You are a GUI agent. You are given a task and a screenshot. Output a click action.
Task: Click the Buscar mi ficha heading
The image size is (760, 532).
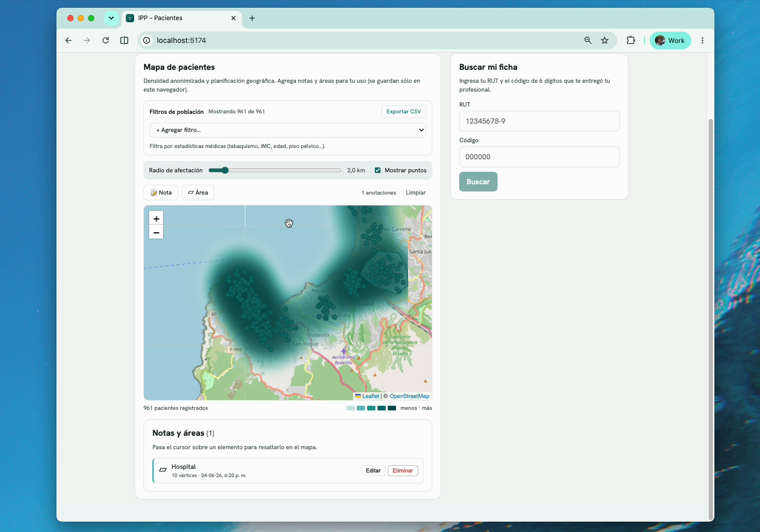(488, 67)
